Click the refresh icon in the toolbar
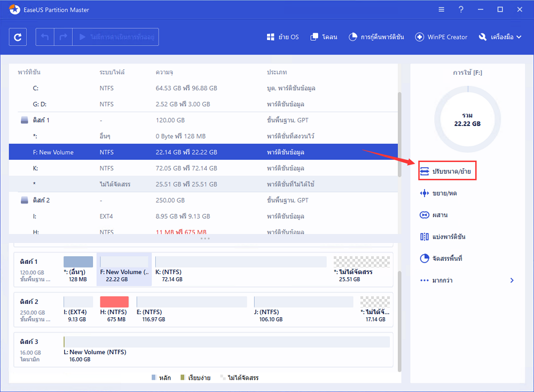The width and height of the screenshot is (534, 392). point(18,37)
